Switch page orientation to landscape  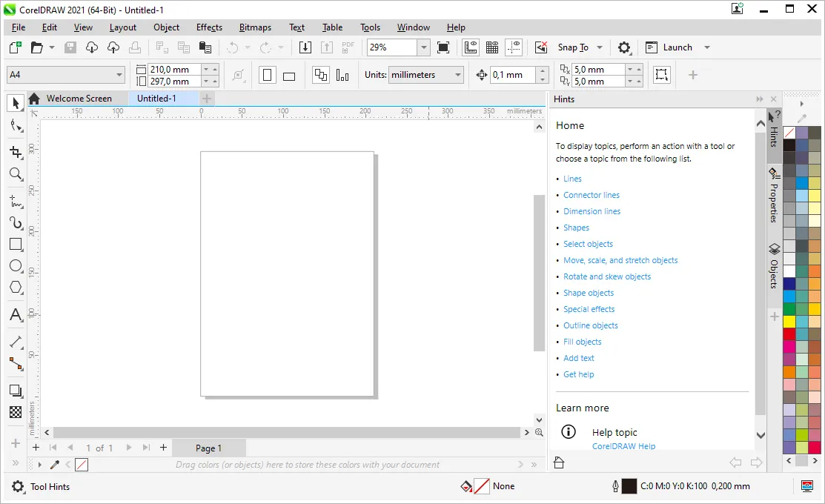288,75
